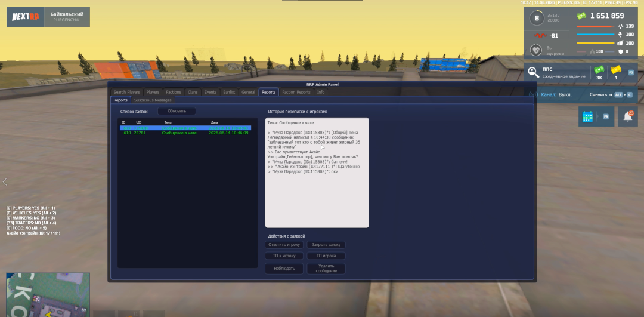This screenshot has width=644, height=317.
Task: Switch to the General tab
Action: 248,92
